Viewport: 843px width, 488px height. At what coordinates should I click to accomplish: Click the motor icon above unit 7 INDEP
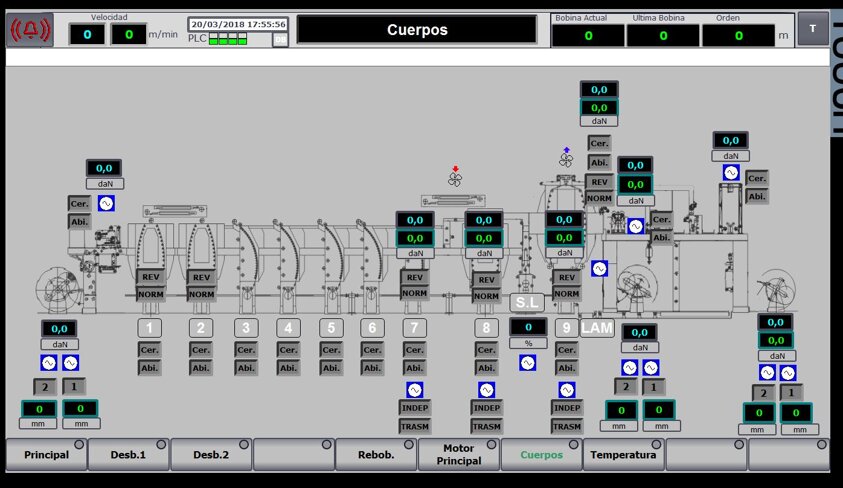click(x=414, y=390)
